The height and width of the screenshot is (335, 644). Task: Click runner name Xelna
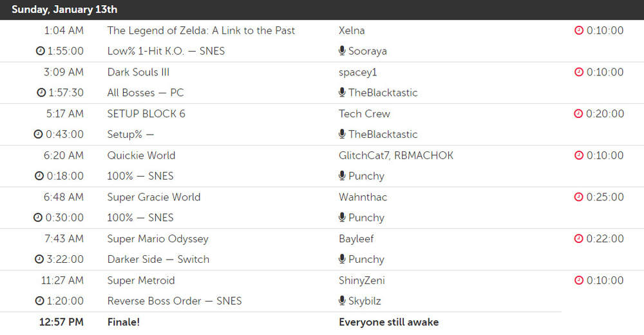352,30
